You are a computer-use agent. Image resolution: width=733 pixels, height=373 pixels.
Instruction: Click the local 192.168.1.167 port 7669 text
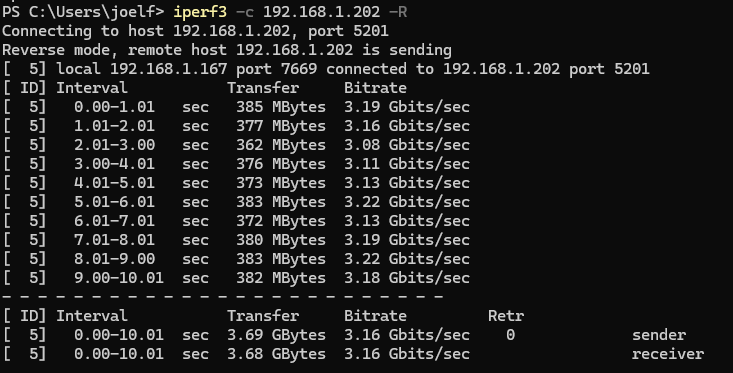tap(187, 69)
